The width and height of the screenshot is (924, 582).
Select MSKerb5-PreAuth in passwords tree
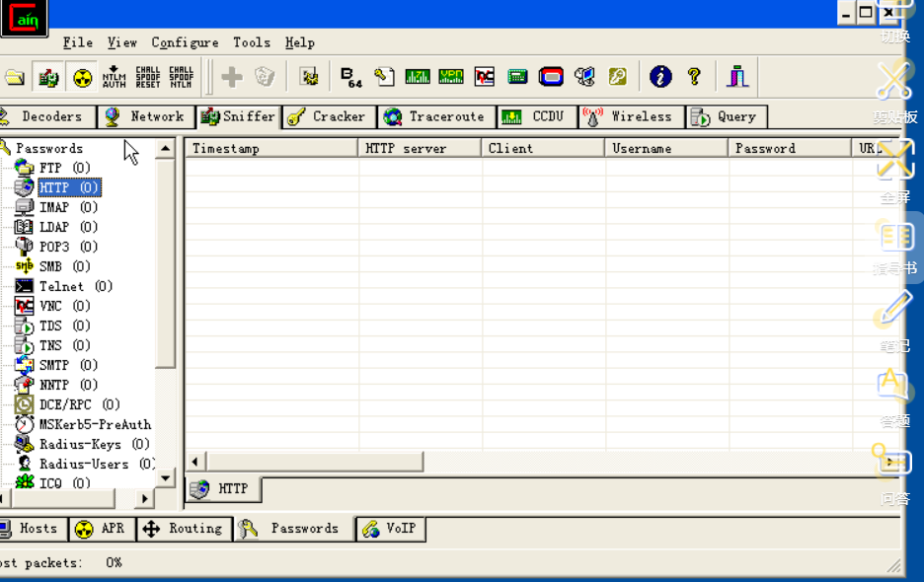[x=95, y=424]
